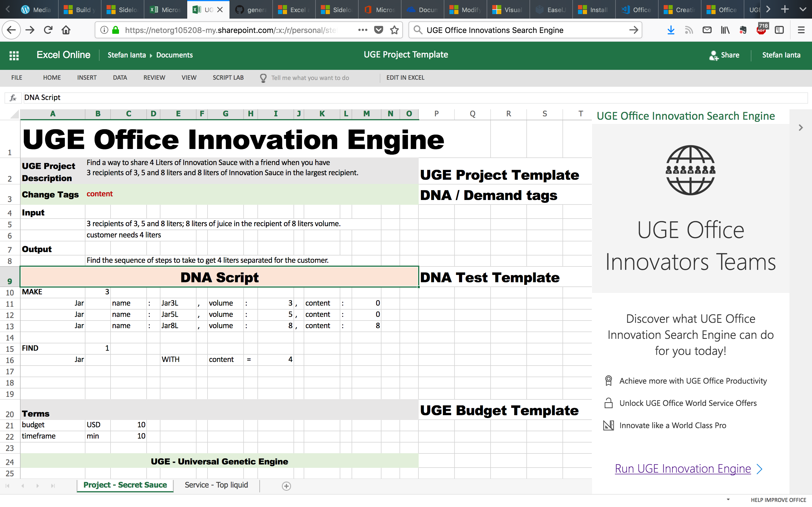Click EDIT IN EXCEL button

[405, 78]
